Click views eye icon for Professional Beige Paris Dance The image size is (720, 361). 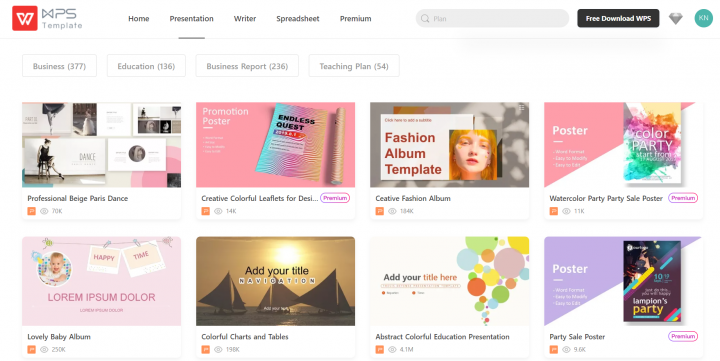(x=44, y=211)
